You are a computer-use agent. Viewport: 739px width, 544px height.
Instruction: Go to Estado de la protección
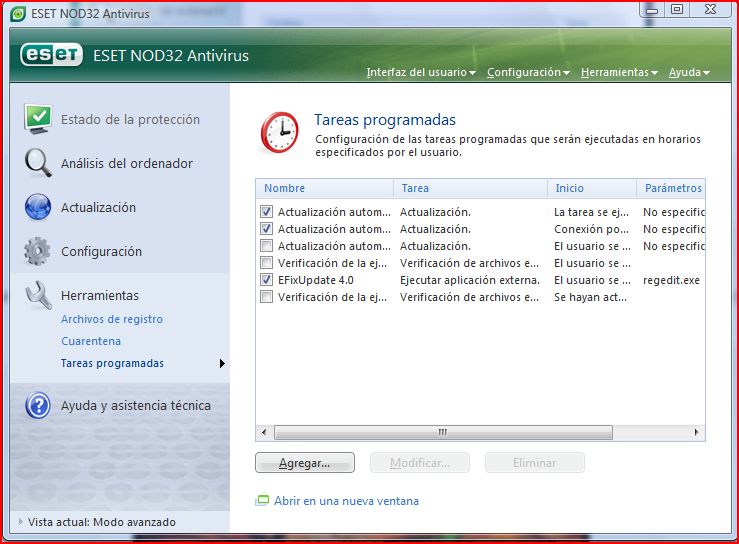click(130, 119)
